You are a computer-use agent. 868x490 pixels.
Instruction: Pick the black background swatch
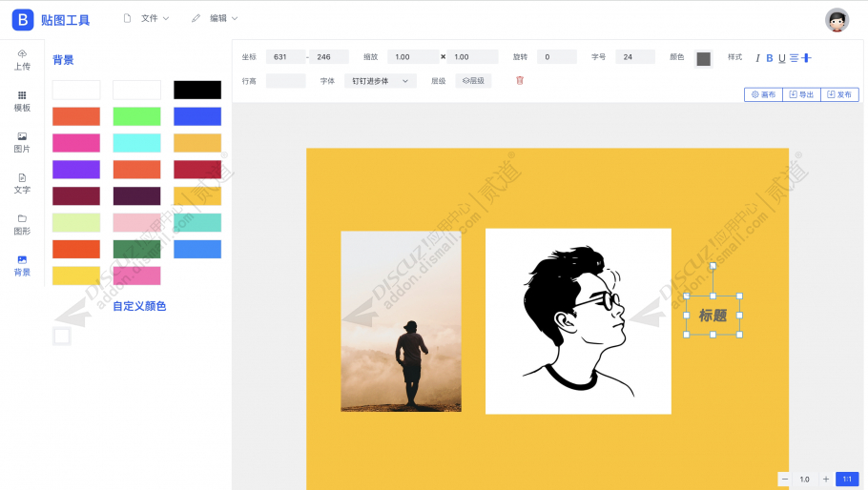point(197,90)
